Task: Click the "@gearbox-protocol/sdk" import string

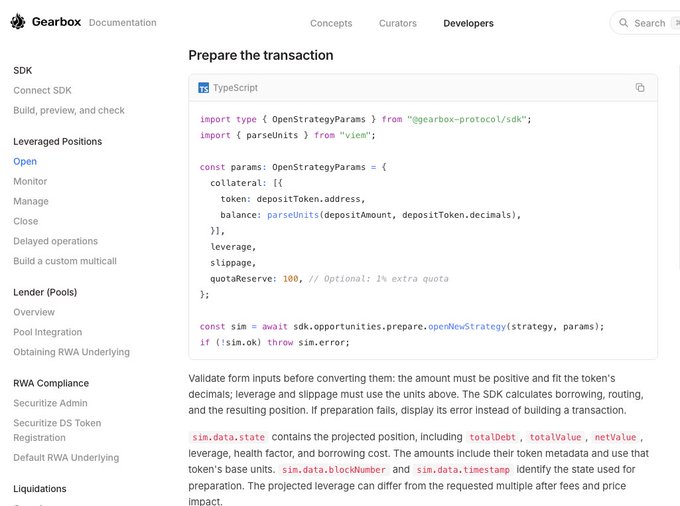Action: [x=467, y=119]
